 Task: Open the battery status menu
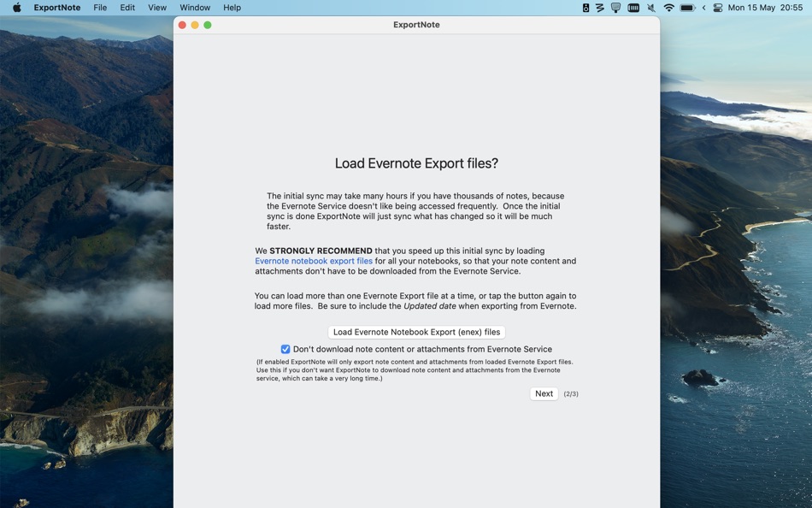pos(687,8)
